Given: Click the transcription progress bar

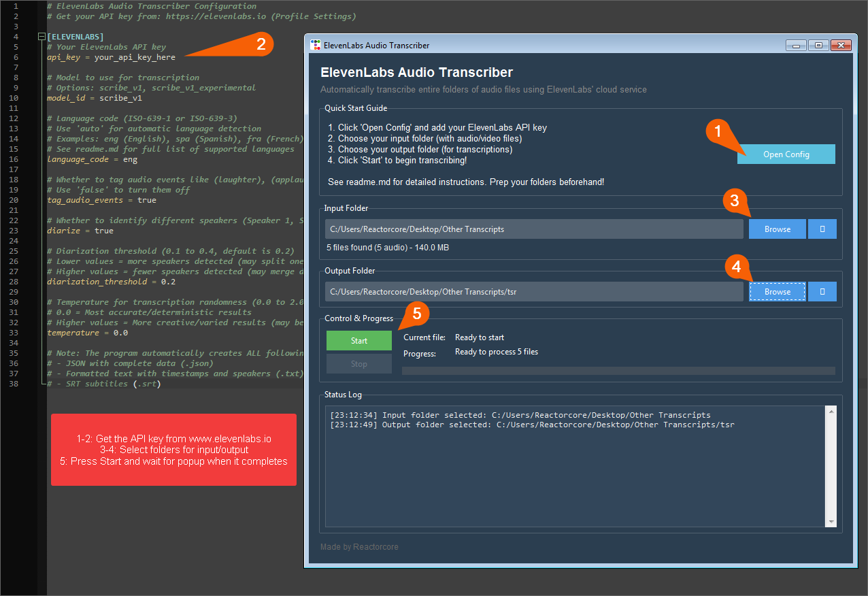Looking at the screenshot, I should click(618, 371).
